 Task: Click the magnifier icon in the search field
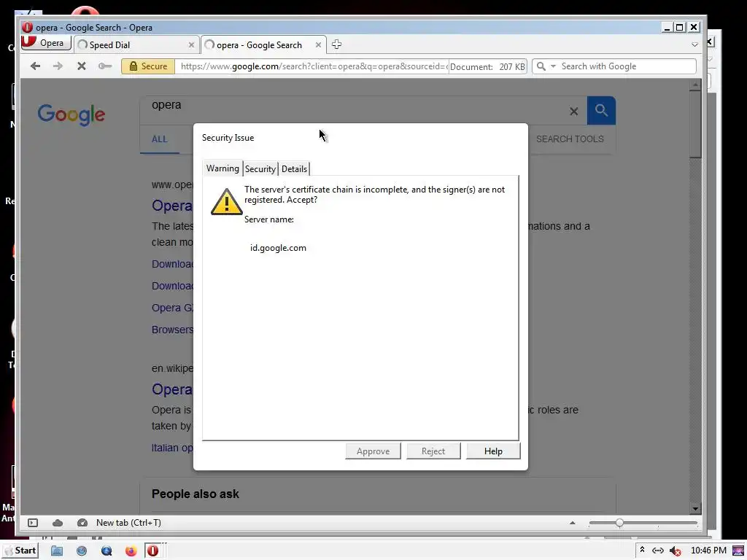tap(541, 66)
